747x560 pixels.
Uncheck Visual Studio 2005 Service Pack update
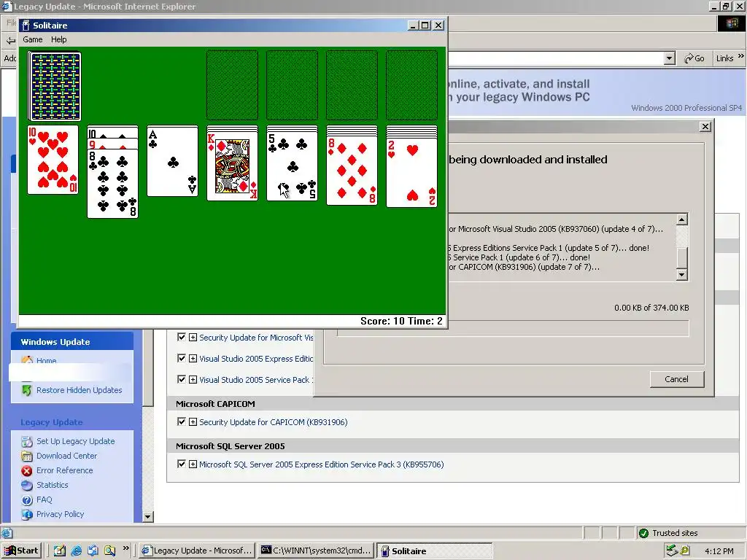coord(181,379)
